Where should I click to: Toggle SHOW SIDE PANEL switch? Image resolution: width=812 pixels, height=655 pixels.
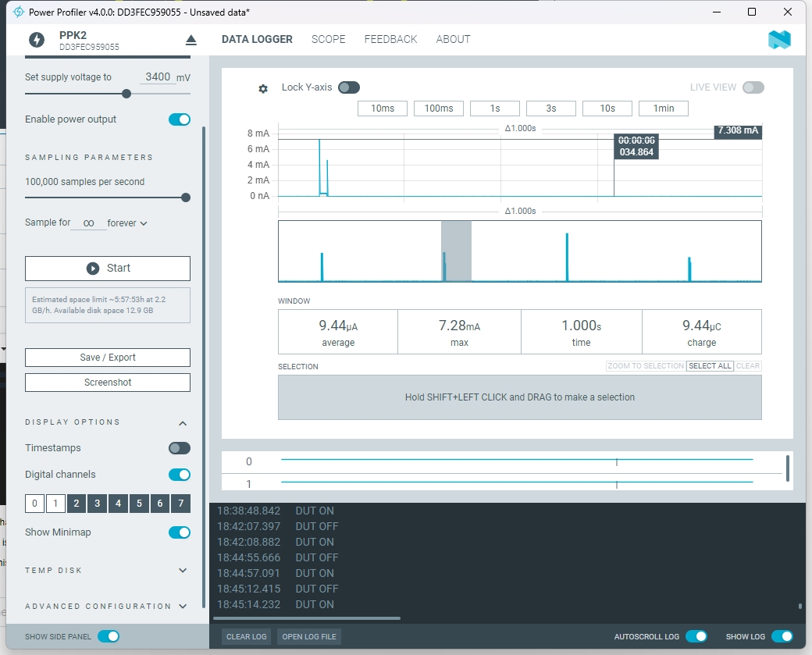point(109,636)
